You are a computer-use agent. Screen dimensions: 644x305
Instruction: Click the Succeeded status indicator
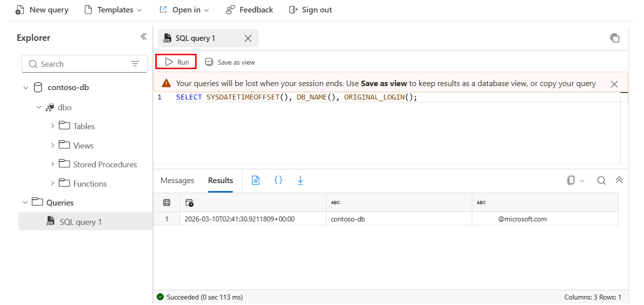pyautogui.click(x=200, y=297)
